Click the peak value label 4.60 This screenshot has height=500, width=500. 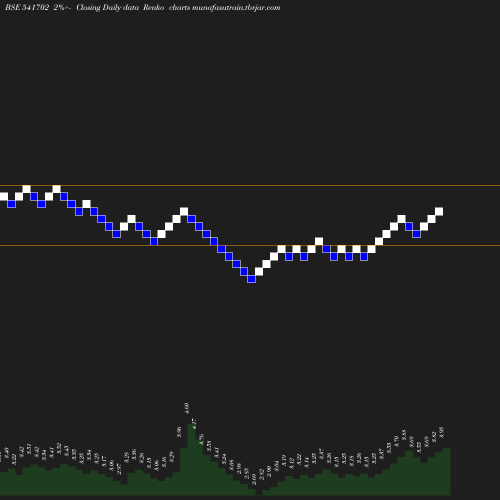pyautogui.click(x=187, y=408)
